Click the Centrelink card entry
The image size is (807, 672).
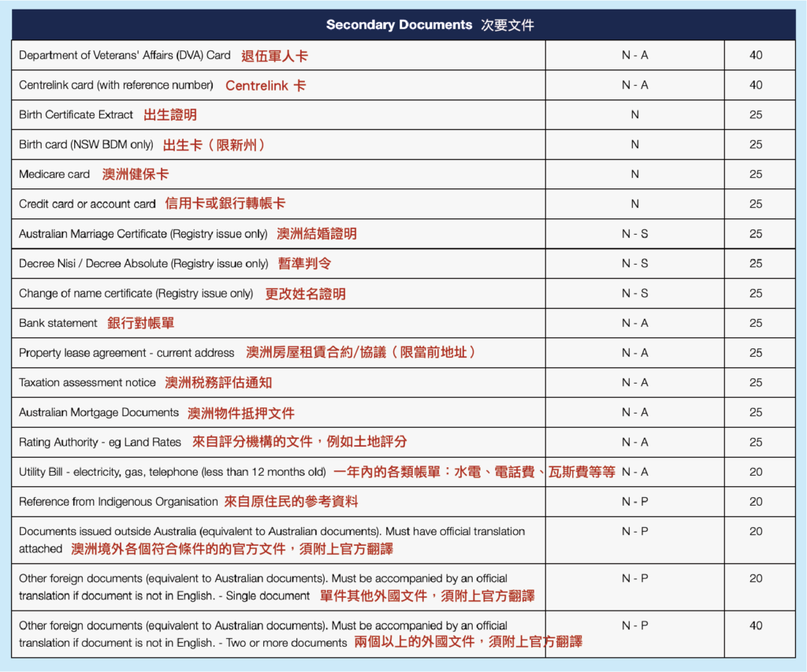(118, 85)
